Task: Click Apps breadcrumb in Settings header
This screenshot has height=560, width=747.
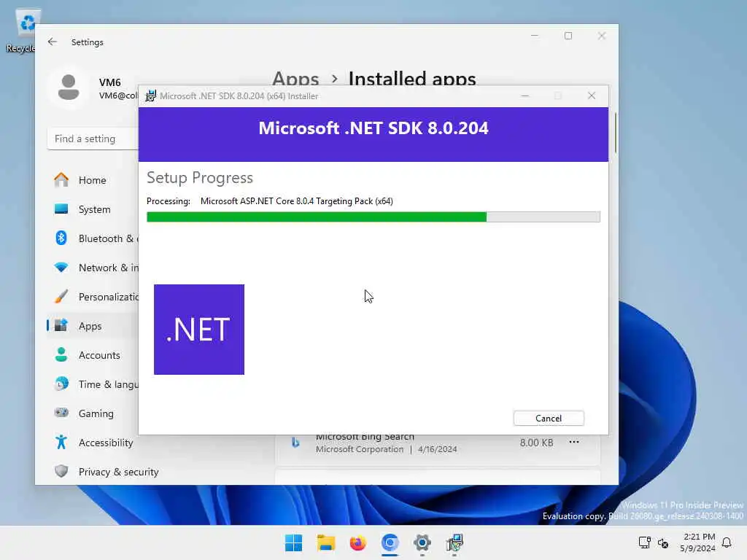Action: (295, 78)
